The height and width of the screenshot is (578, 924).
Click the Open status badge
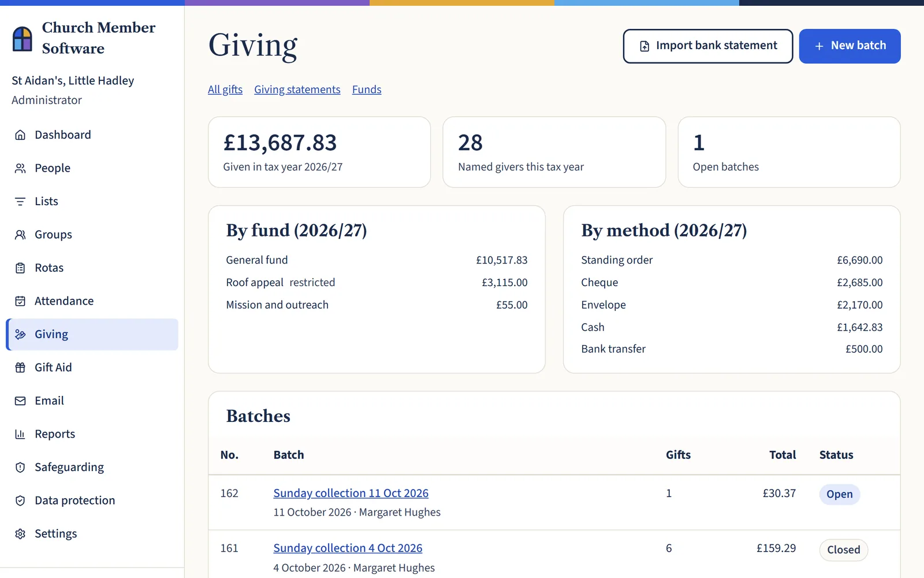[840, 494]
